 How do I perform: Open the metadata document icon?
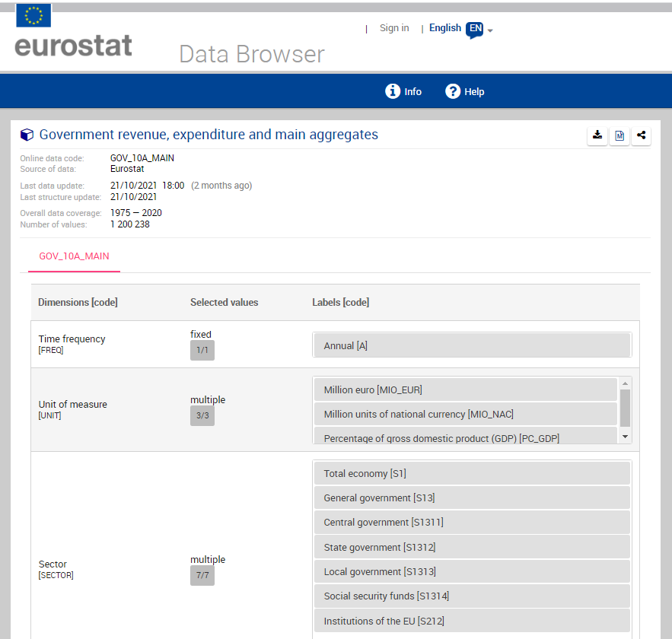pyautogui.click(x=619, y=135)
